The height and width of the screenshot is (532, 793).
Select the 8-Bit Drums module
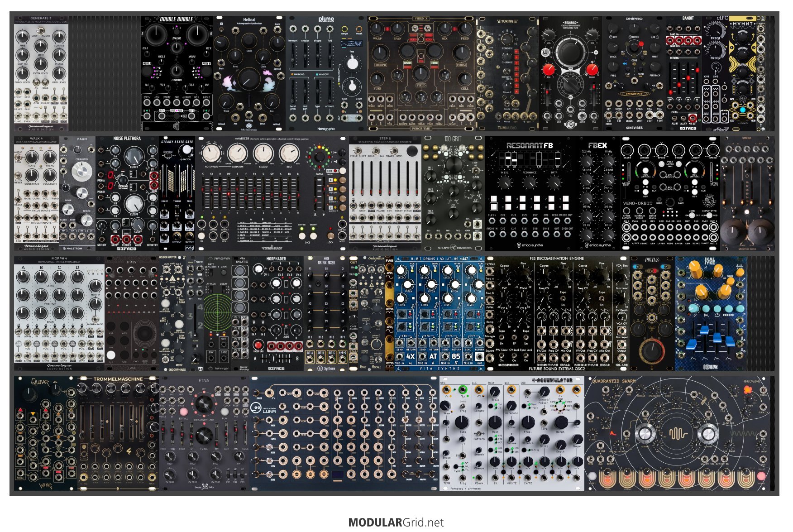(x=439, y=313)
